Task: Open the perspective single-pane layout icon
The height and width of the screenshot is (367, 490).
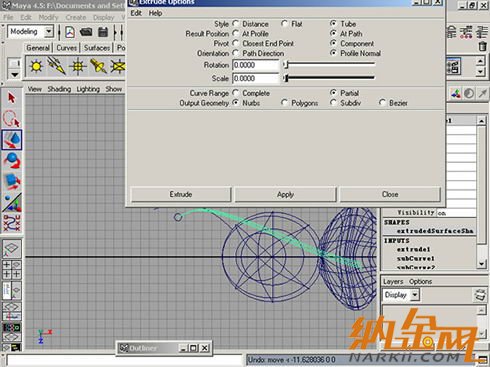Action: [12, 248]
